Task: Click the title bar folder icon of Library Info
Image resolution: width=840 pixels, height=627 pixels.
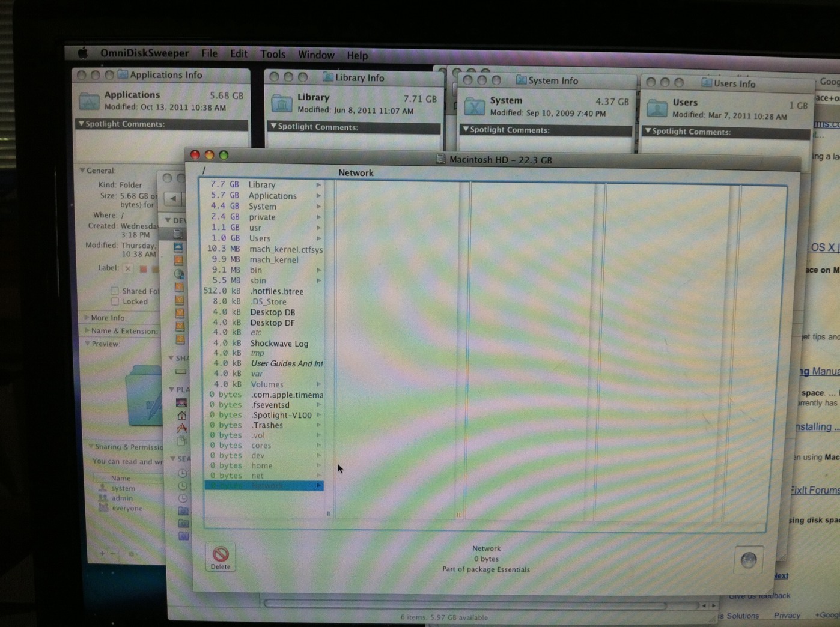Action: coord(328,77)
